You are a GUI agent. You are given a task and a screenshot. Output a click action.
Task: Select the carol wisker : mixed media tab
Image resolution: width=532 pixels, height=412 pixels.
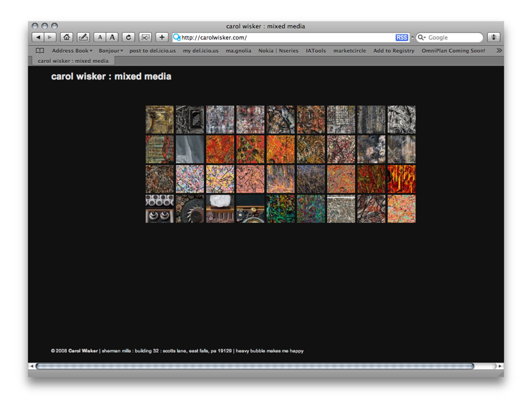(73, 61)
